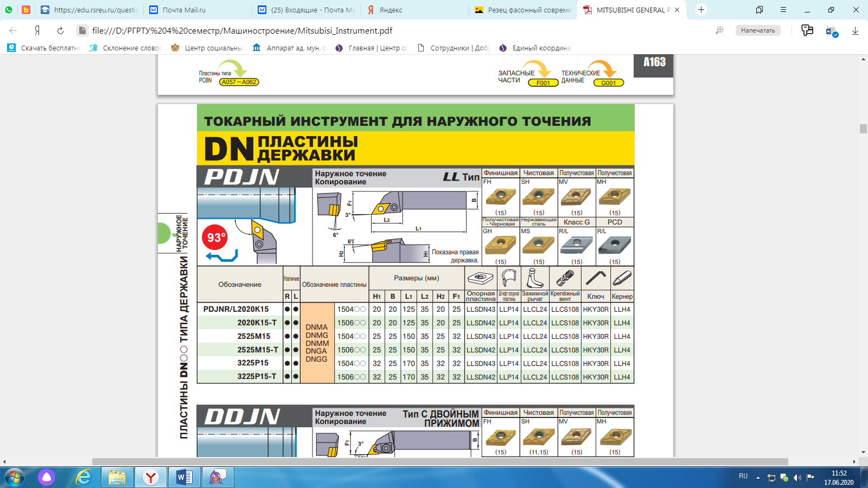The height and width of the screenshot is (488, 868).
Task: Open the volume control in tray
Action: tap(797, 478)
